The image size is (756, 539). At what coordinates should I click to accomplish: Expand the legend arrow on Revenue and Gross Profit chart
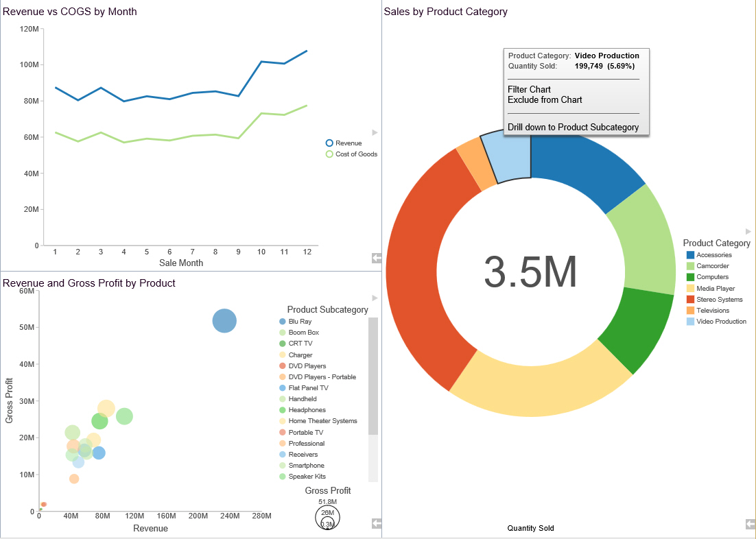374,297
